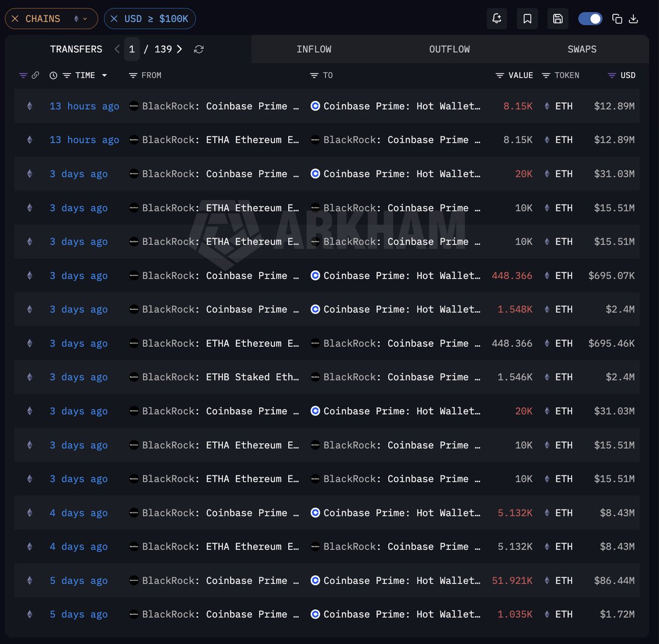Click the download icon at top right

[633, 19]
